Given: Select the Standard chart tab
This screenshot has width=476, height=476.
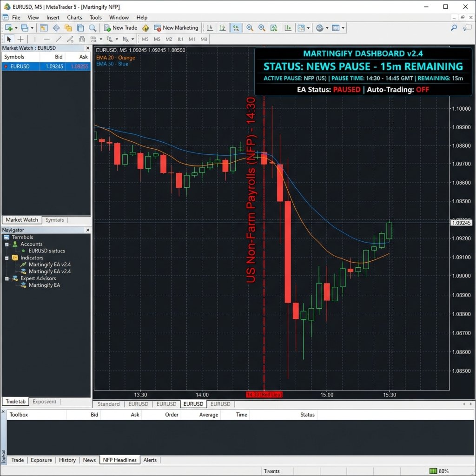Looking at the screenshot, I should click(x=108, y=404).
